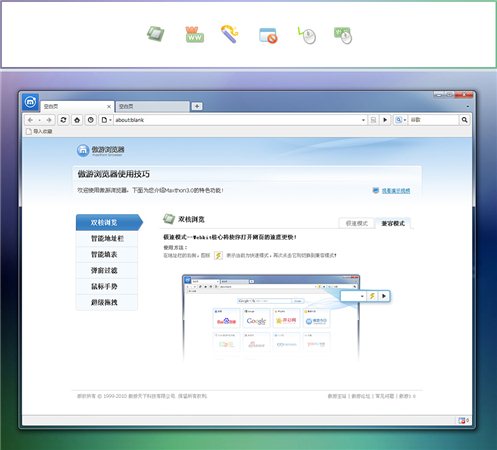497x450 pixels.
Task: Focus the about:blank address field
Action: click(x=237, y=120)
